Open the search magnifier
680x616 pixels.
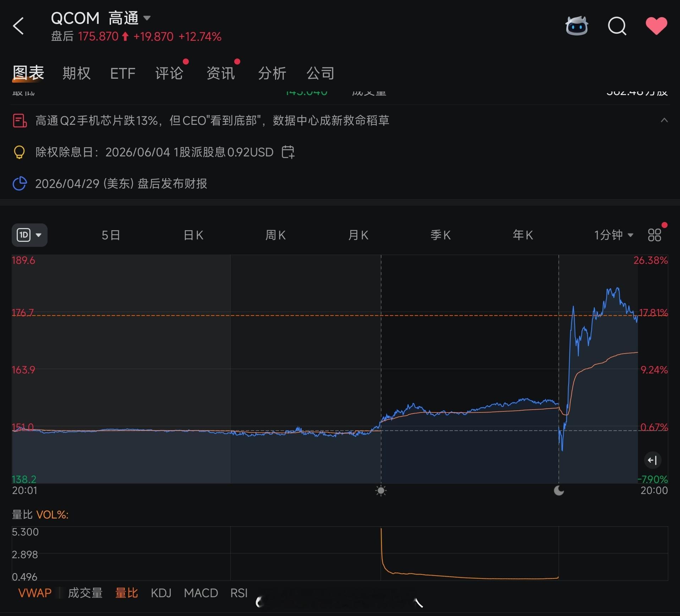coord(617,26)
